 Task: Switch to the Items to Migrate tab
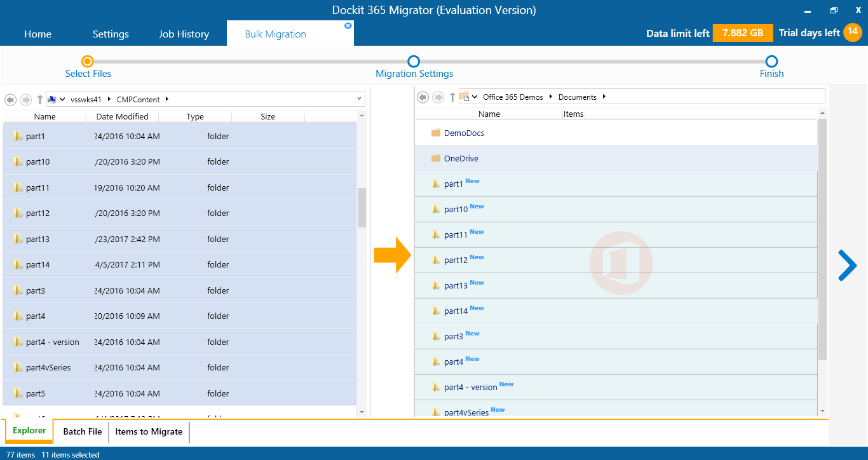(x=149, y=431)
